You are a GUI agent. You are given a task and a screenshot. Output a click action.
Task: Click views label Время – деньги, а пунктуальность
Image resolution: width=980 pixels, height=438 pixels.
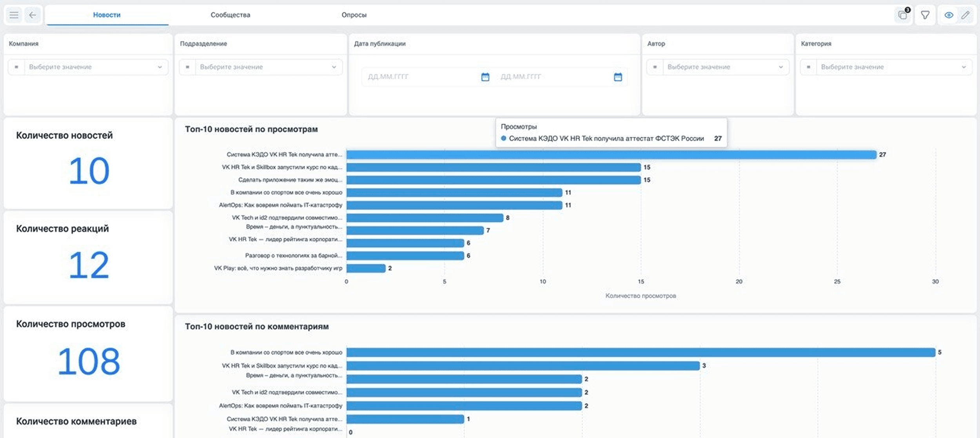point(294,227)
